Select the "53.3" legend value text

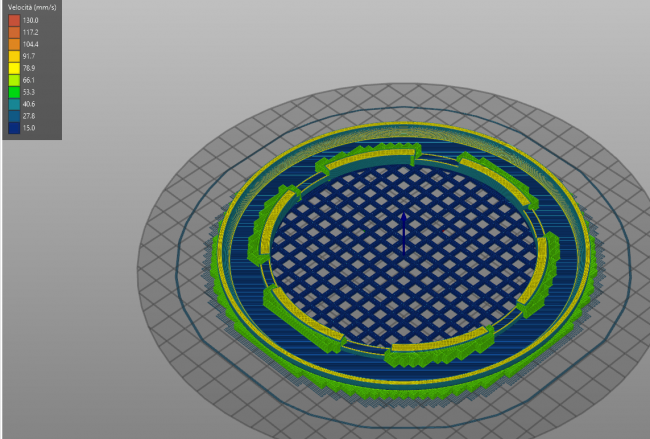[x=29, y=92]
